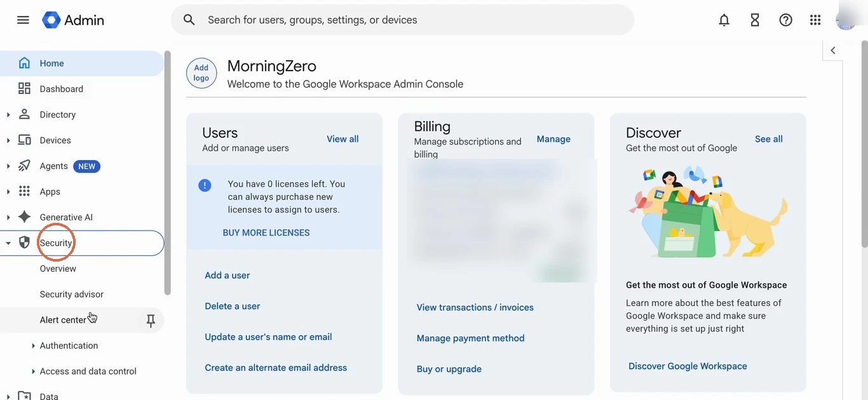Expand the Agents section arrow

8,166
